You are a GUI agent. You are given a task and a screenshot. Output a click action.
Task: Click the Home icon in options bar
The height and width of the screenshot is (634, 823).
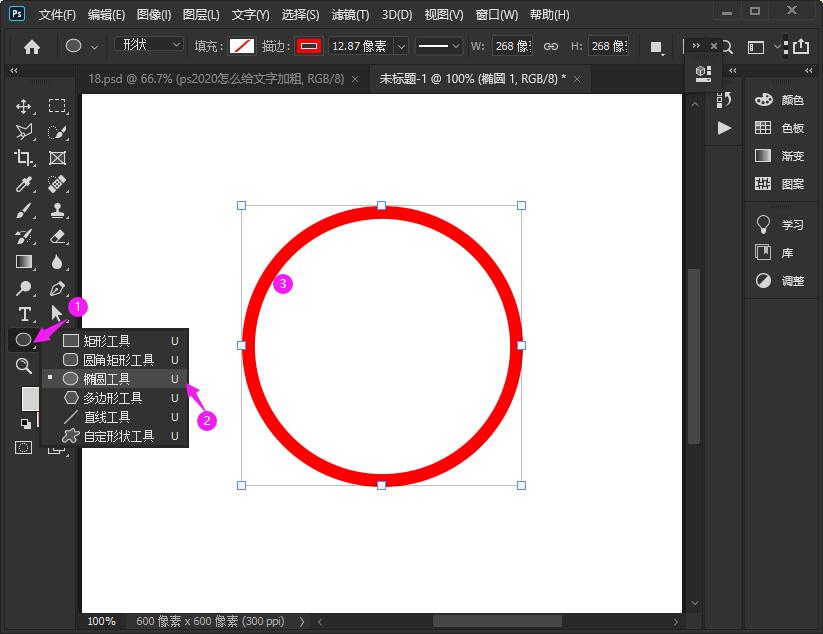32,46
